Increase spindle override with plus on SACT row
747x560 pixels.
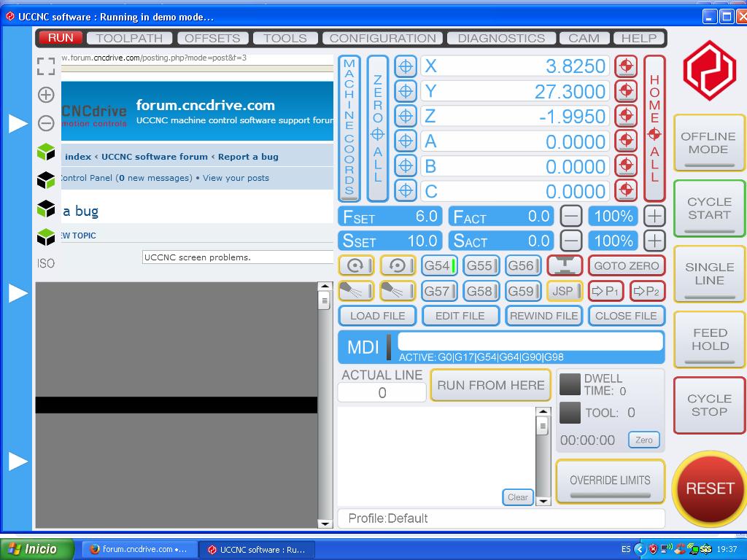[x=654, y=241]
